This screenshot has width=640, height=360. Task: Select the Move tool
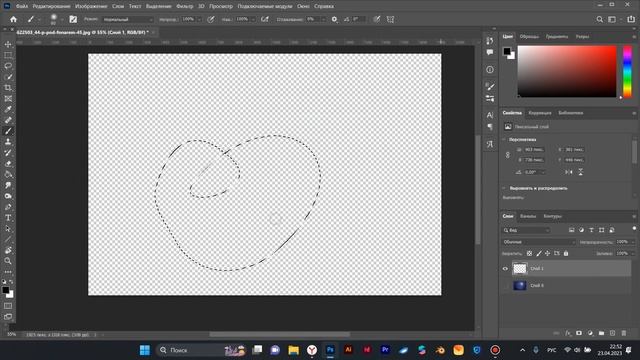click(x=8, y=44)
